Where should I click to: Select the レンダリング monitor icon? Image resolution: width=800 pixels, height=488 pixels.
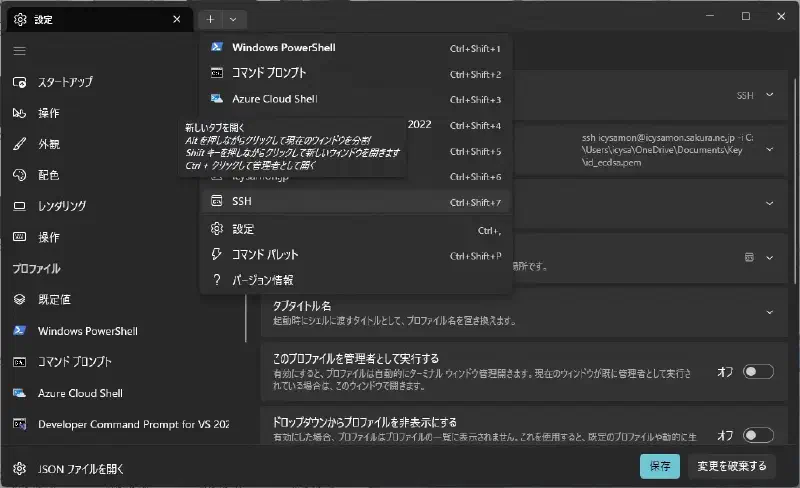coord(19,206)
